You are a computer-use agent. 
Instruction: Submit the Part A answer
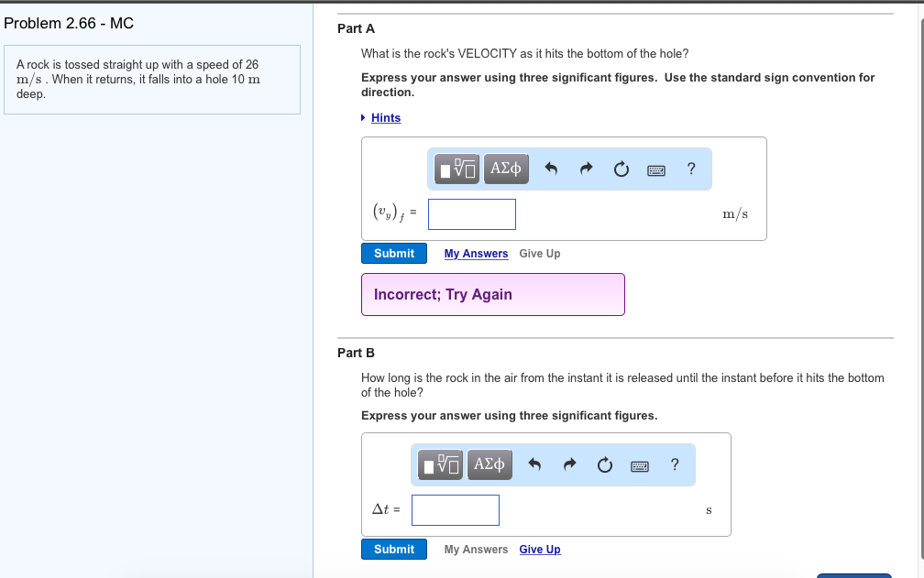[x=394, y=254]
